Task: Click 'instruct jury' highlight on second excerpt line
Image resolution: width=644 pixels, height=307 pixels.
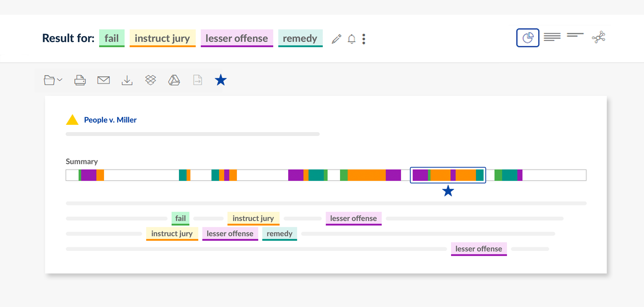Action: [172, 234]
